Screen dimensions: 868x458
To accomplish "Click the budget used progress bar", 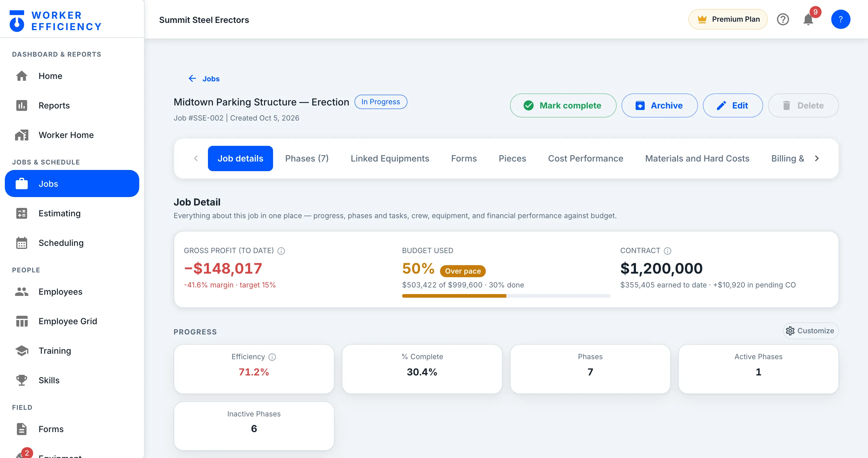I will point(506,296).
